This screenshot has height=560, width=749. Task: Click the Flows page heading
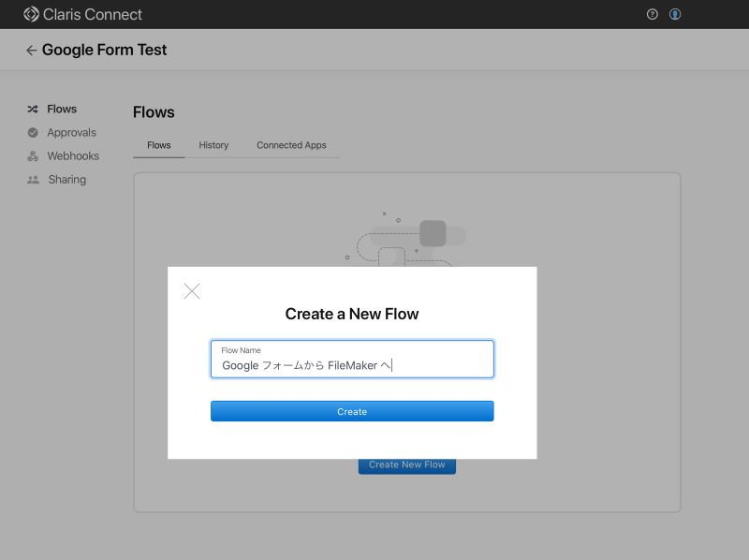[154, 112]
